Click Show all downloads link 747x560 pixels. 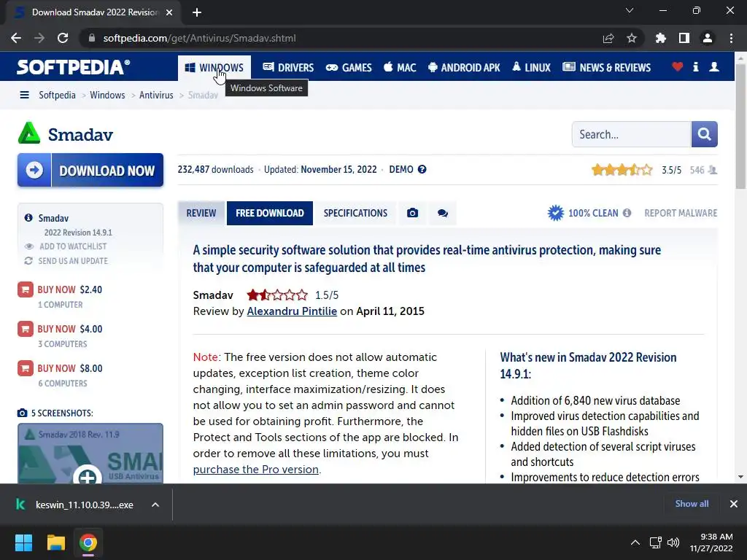tap(692, 504)
